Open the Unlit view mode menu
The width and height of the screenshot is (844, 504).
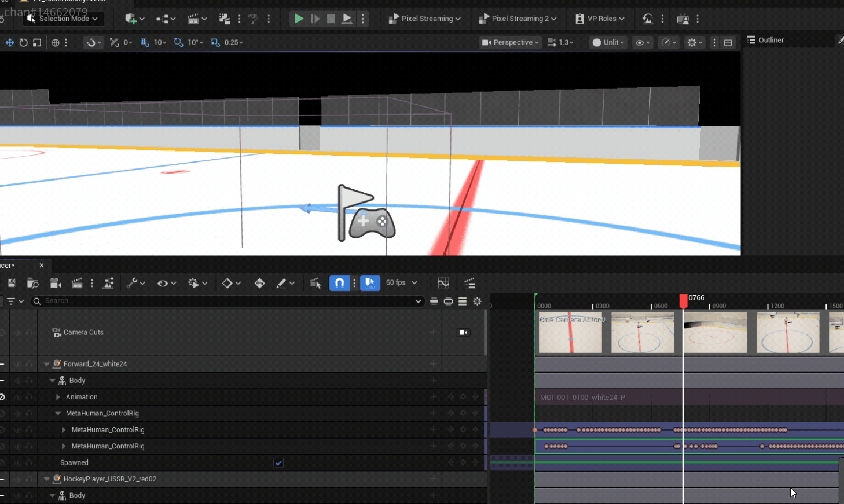point(608,42)
